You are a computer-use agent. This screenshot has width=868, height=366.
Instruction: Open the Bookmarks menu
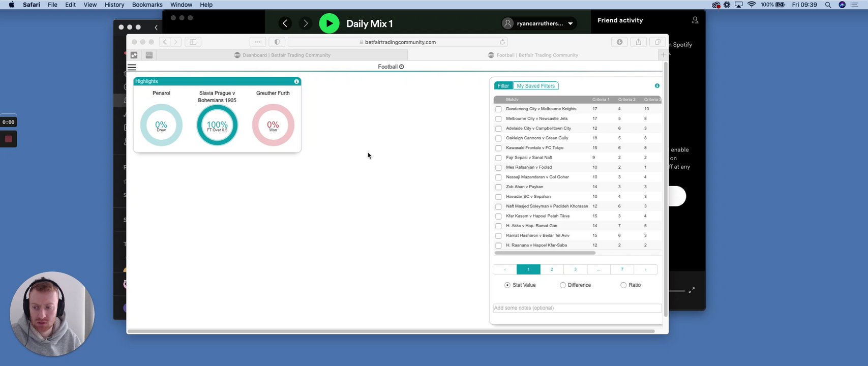[147, 5]
